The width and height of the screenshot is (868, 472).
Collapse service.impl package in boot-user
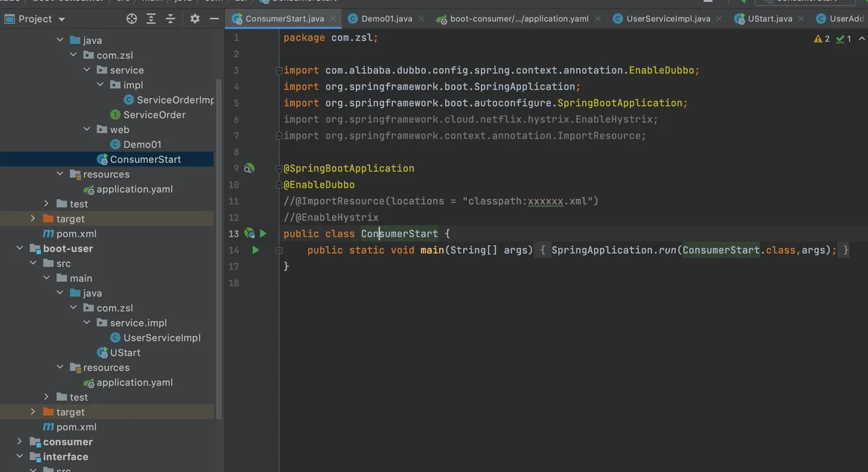coord(87,323)
